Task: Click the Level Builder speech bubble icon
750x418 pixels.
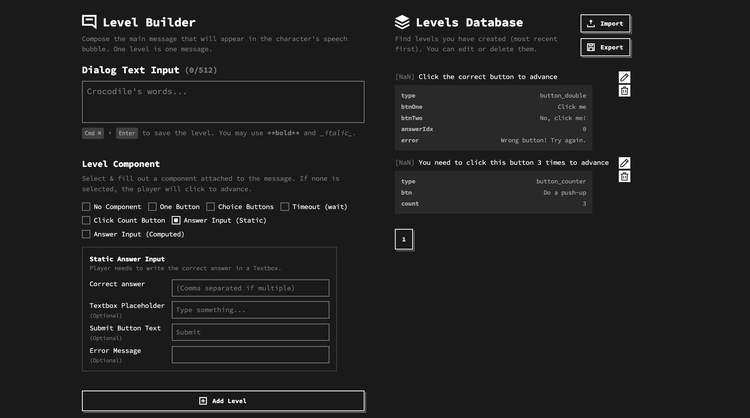Action: pos(89,22)
